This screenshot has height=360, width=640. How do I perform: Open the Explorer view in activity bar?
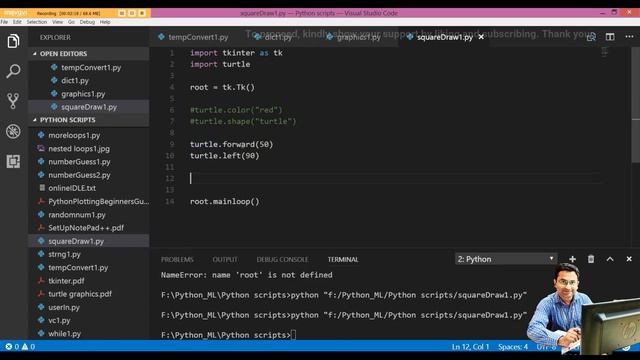click(13, 41)
